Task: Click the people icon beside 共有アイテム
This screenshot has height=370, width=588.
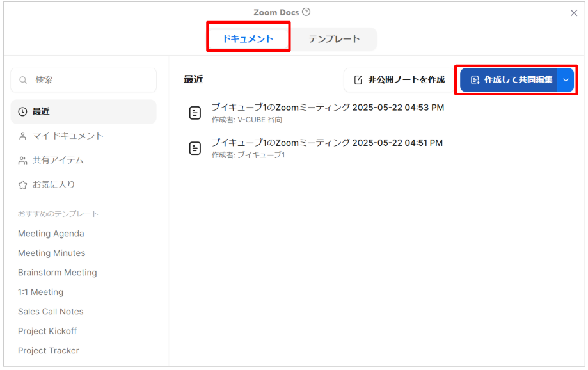Action: (x=23, y=161)
